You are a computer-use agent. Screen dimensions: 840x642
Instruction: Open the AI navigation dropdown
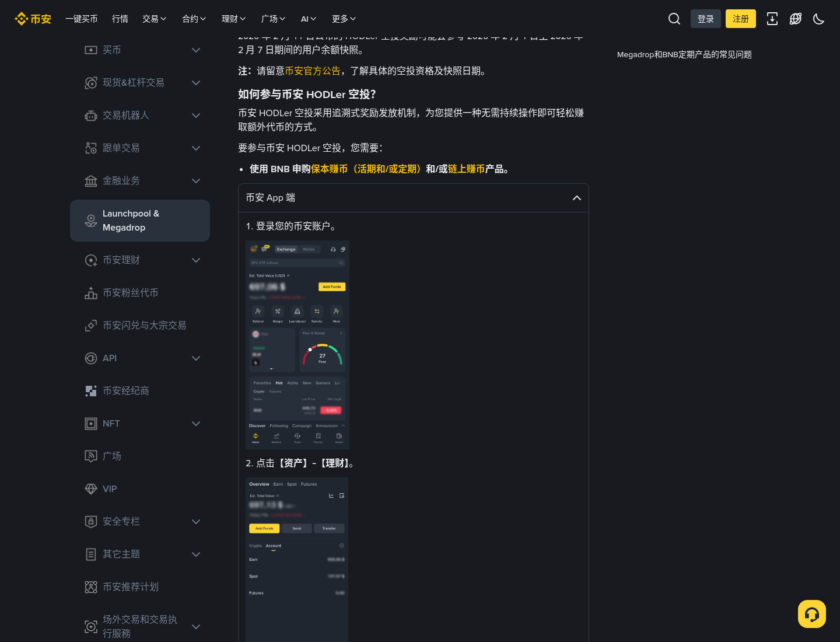309,19
